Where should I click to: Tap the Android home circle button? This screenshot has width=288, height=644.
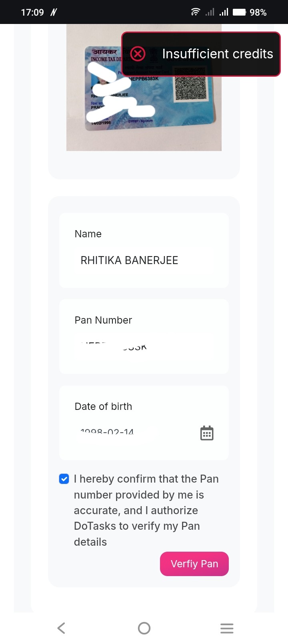pos(144,628)
